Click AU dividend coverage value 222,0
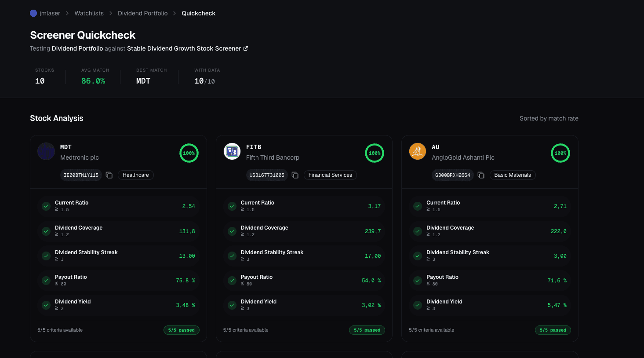Screen dimensions: 644x358 point(559,231)
